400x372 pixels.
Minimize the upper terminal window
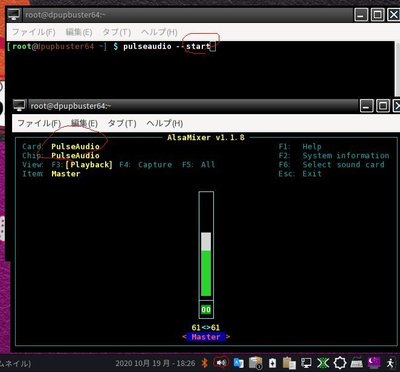coord(361,15)
